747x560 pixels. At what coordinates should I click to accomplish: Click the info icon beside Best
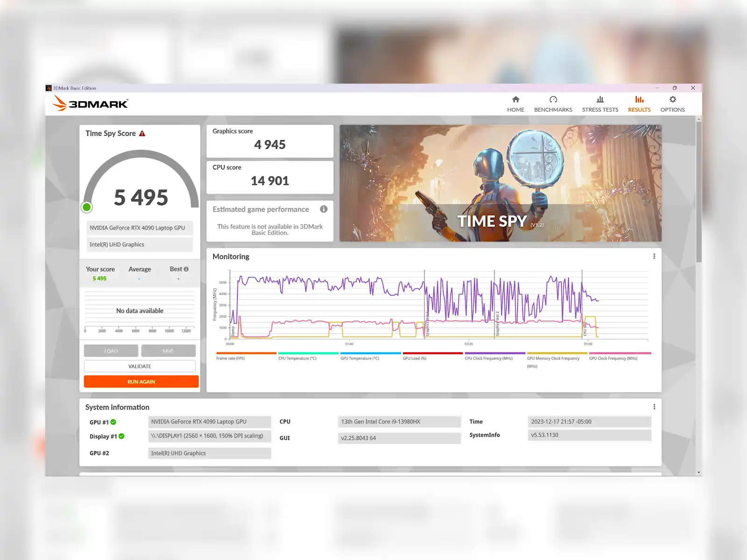tap(186, 269)
